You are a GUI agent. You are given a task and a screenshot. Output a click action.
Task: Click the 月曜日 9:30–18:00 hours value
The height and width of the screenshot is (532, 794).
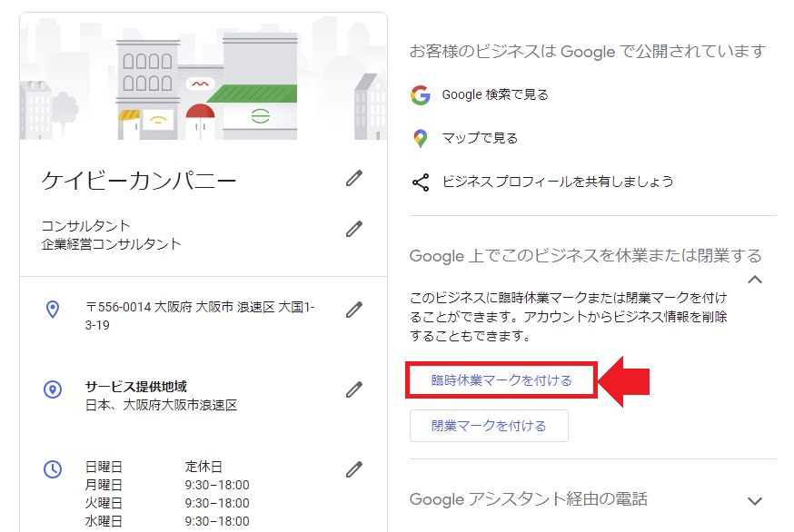click(x=217, y=485)
